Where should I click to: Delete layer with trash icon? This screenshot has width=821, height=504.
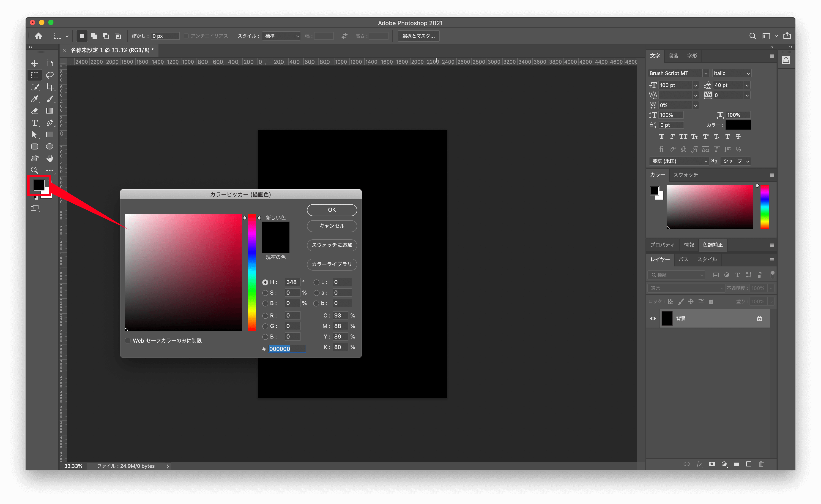click(761, 464)
